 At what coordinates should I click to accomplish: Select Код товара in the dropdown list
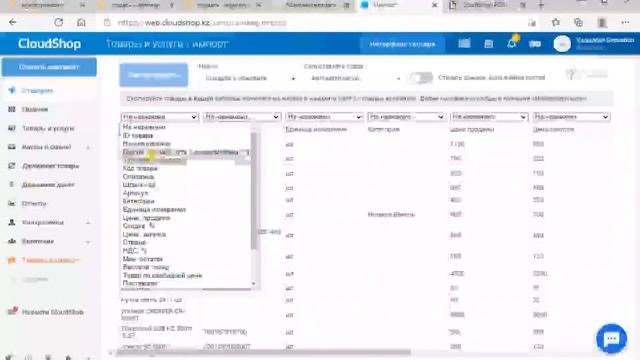point(140,168)
